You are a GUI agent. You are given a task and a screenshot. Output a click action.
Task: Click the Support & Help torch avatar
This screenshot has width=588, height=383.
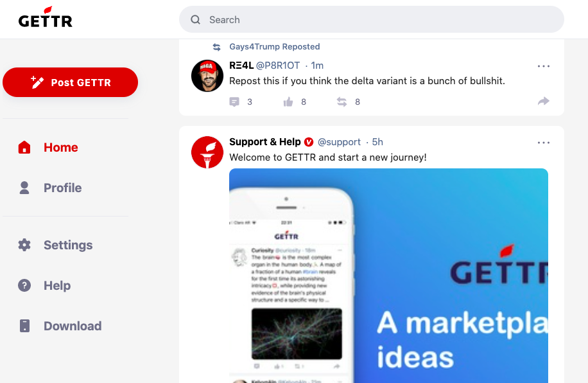(x=207, y=152)
